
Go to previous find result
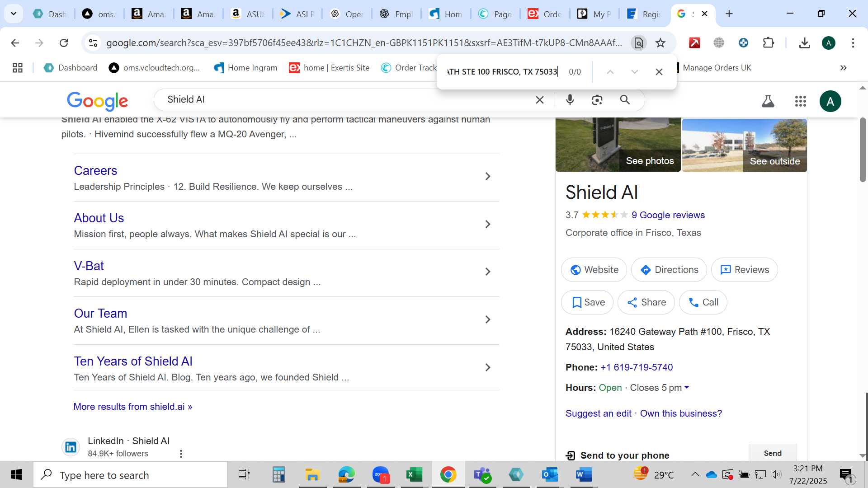(x=610, y=72)
